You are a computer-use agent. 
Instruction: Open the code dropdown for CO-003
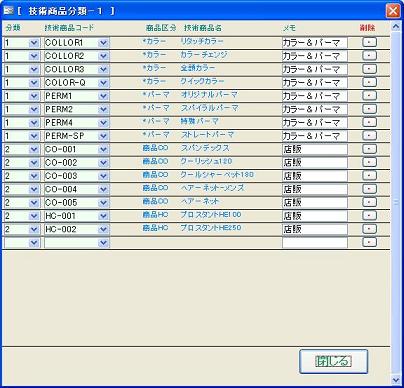pos(103,176)
